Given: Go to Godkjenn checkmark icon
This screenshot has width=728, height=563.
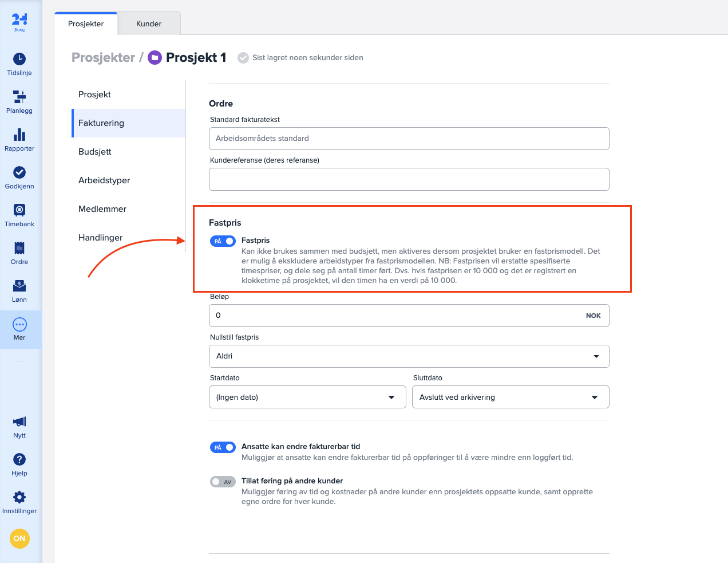Looking at the screenshot, I should point(19,172).
